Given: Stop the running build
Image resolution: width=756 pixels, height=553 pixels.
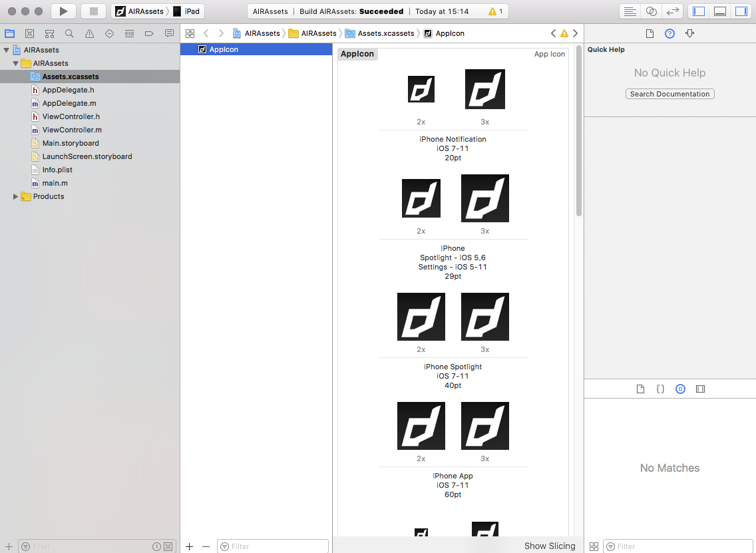Looking at the screenshot, I should pos(94,11).
